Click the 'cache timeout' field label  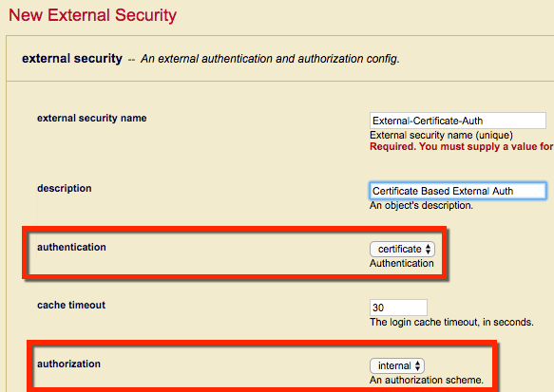[x=71, y=305]
